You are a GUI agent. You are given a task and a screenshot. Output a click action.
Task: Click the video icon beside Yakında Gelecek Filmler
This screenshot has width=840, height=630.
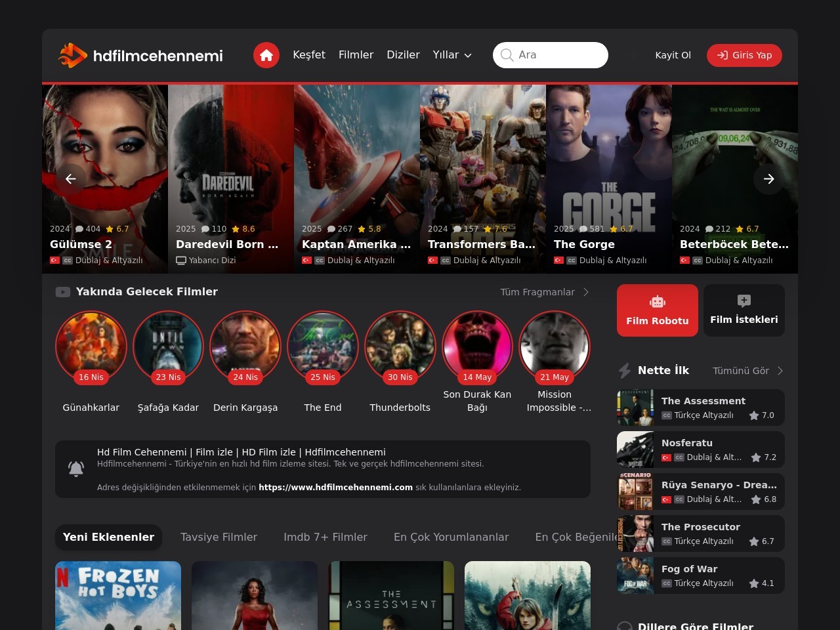(x=63, y=292)
